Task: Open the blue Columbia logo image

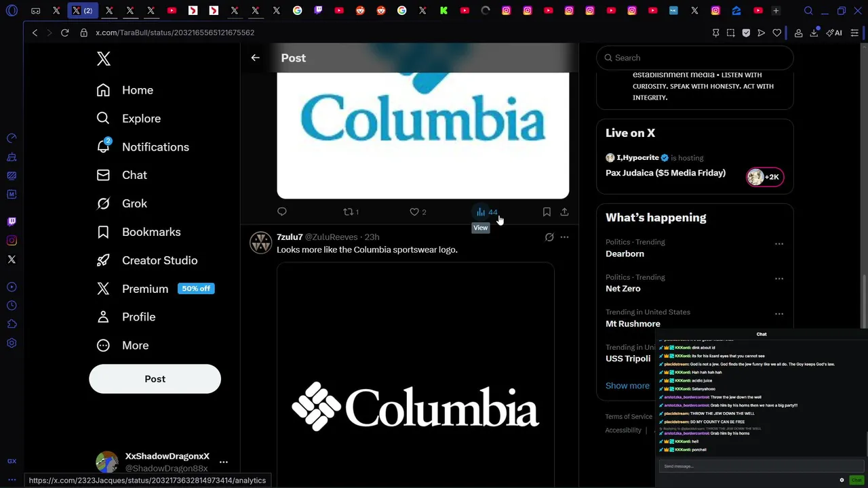Action: tap(423, 136)
